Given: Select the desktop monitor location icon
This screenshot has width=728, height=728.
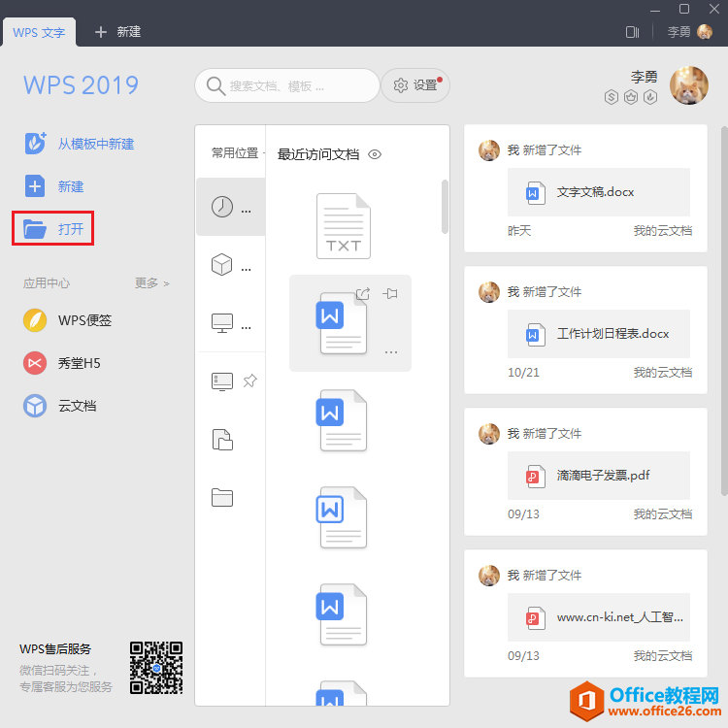Looking at the screenshot, I should point(222,322).
